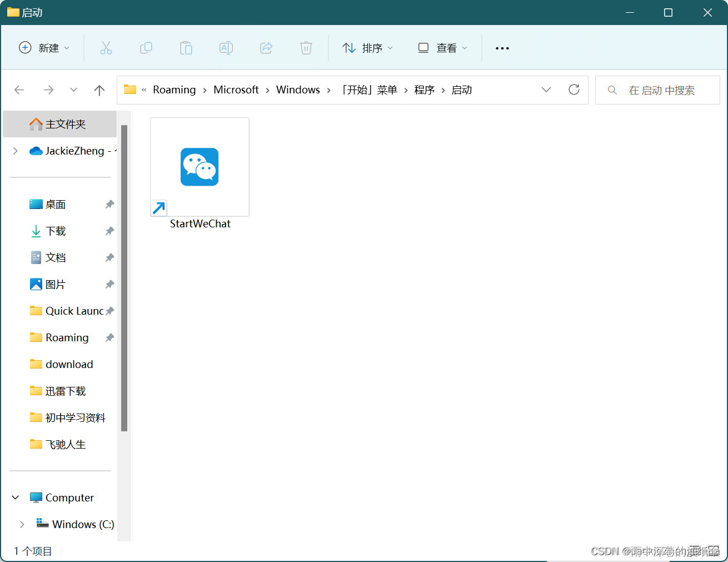Screen dimensions: 728x562
Task: Click Microsoft in the breadcrumb path
Action: (236, 89)
